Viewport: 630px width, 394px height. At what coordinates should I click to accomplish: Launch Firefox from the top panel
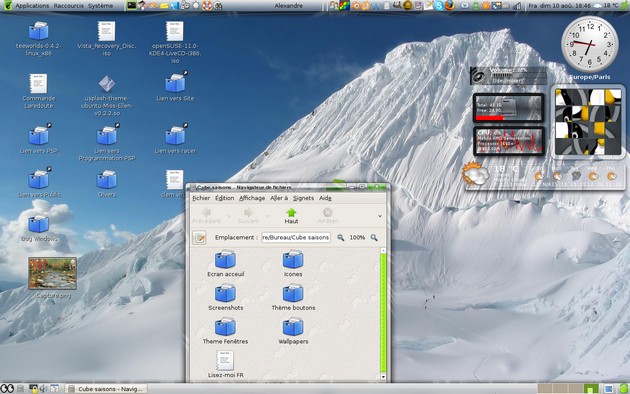[x=450, y=6]
